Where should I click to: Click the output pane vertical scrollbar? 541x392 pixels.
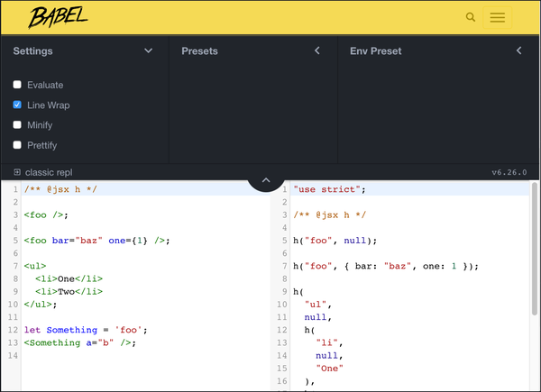click(x=535, y=248)
